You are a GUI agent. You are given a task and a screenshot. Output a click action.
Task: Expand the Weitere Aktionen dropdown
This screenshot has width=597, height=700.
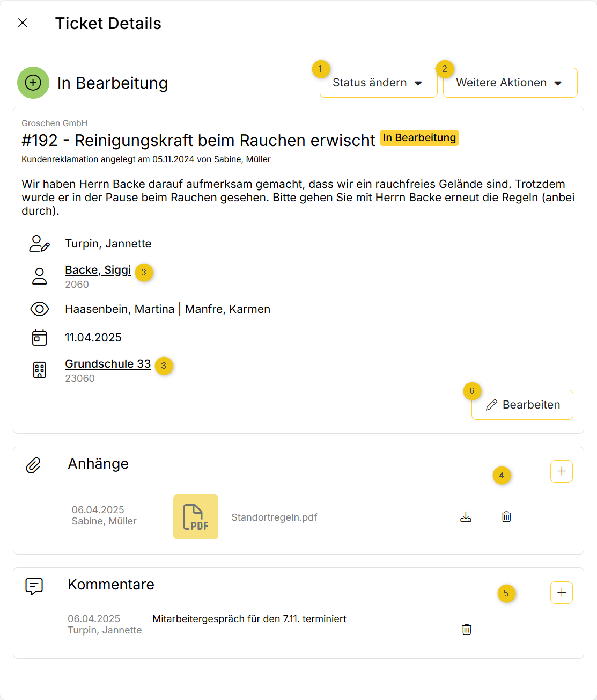(510, 83)
